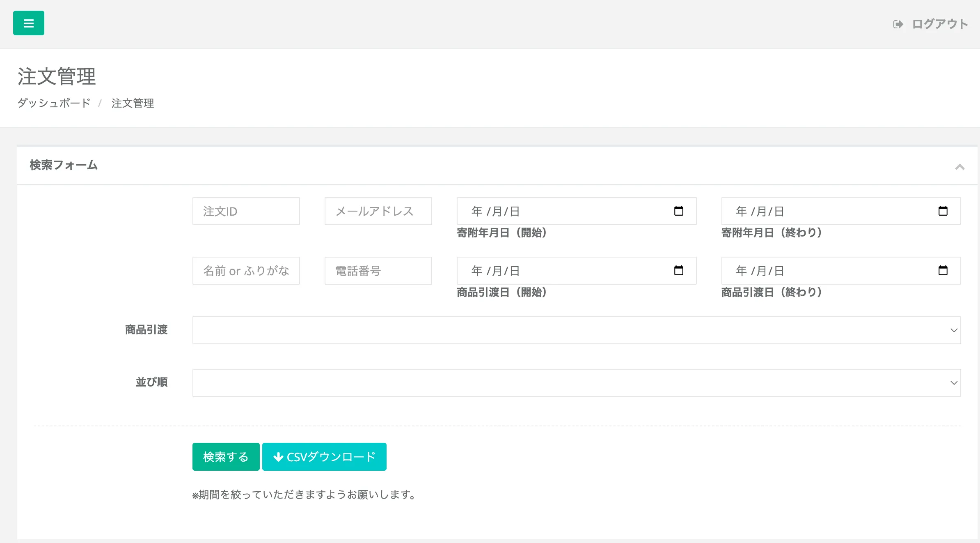Click the 電話番号 input field
The image size is (980, 543).
click(378, 271)
